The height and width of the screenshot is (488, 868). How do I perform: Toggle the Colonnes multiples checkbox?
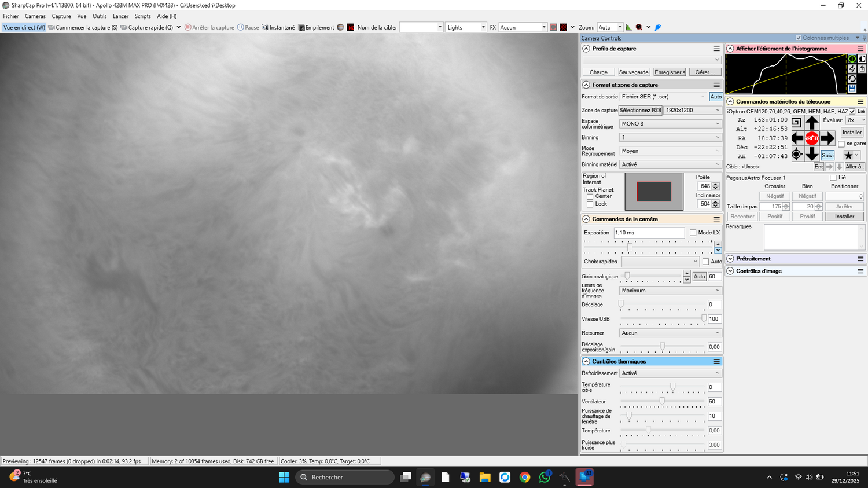tap(799, 38)
